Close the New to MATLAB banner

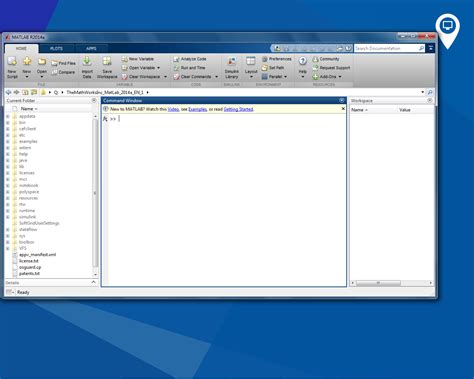[x=343, y=109]
